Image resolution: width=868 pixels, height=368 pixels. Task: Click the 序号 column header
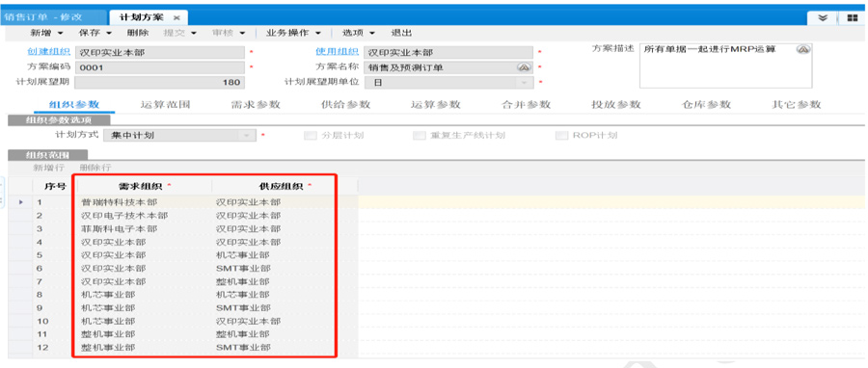[x=55, y=186]
